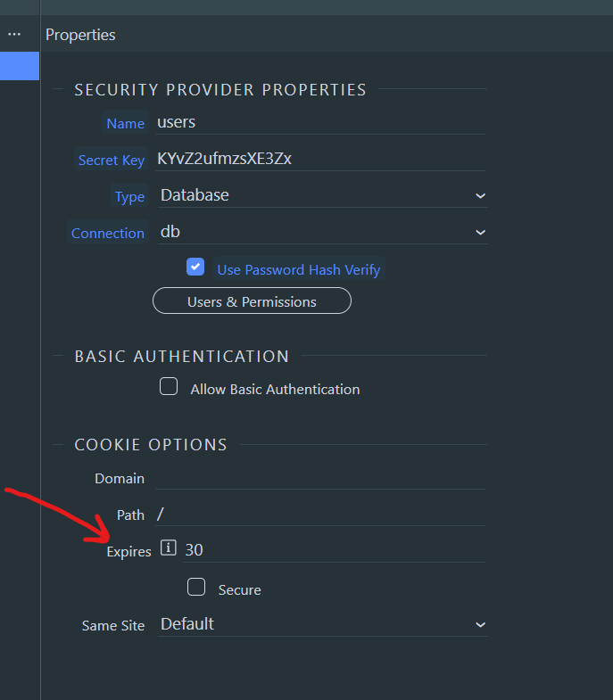Edit the cookie Path field
This screenshot has height=700, width=613.
click(320, 515)
